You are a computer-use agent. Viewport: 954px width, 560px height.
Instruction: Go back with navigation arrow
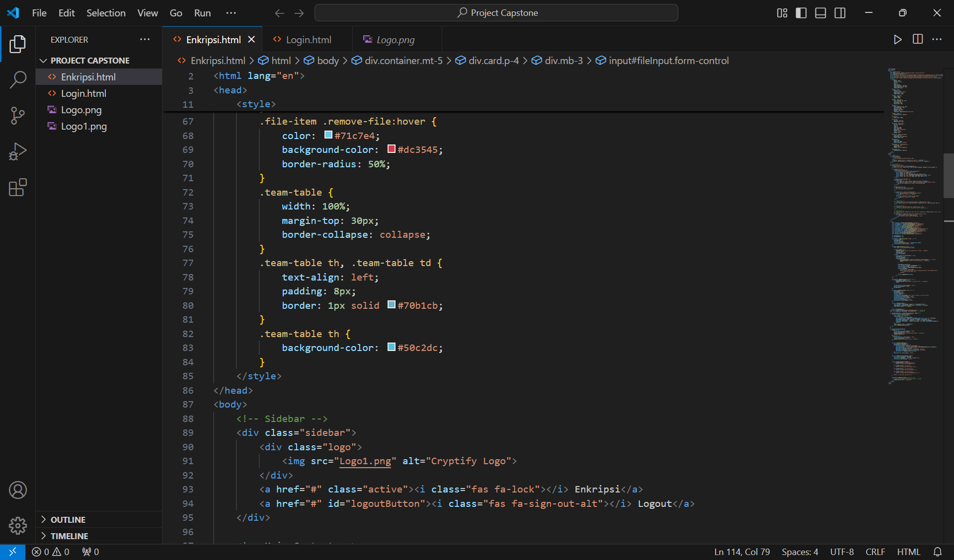click(280, 13)
